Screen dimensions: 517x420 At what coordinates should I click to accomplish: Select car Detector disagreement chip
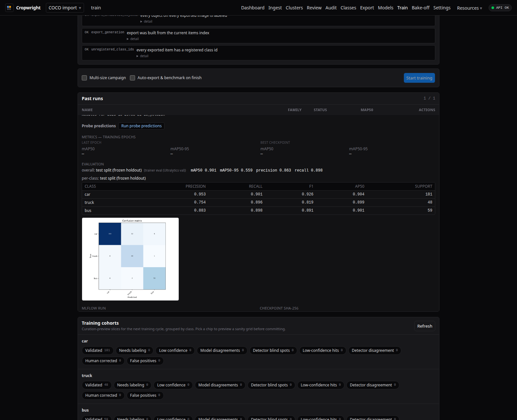(x=375, y=351)
